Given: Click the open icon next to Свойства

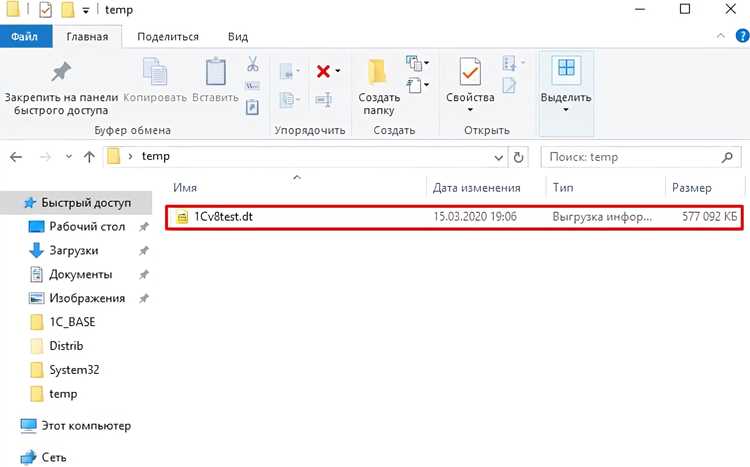Looking at the screenshot, I should tap(509, 63).
